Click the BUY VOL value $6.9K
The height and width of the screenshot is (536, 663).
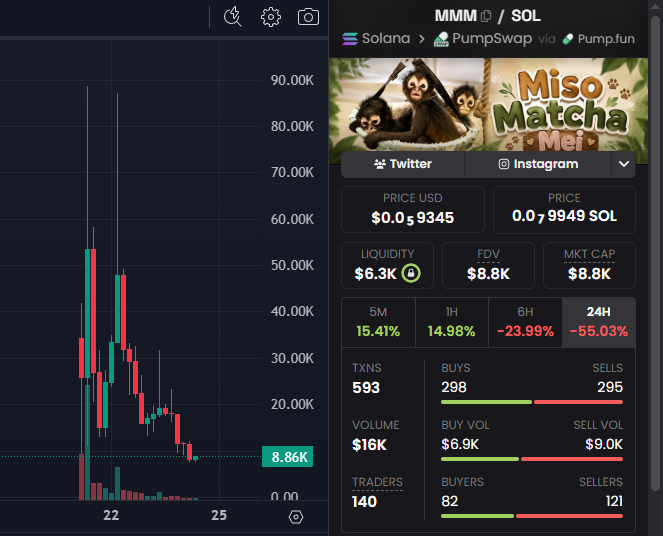(x=460, y=444)
